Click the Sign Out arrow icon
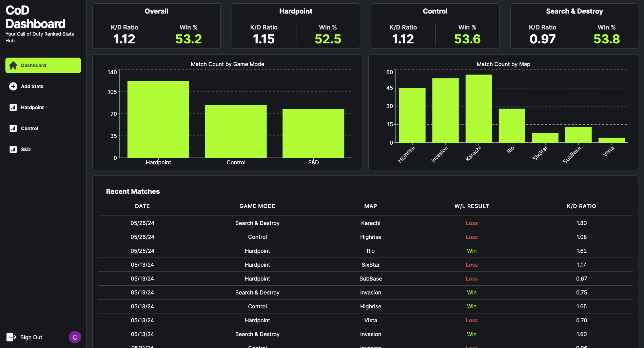The image size is (644, 348). [12, 337]
